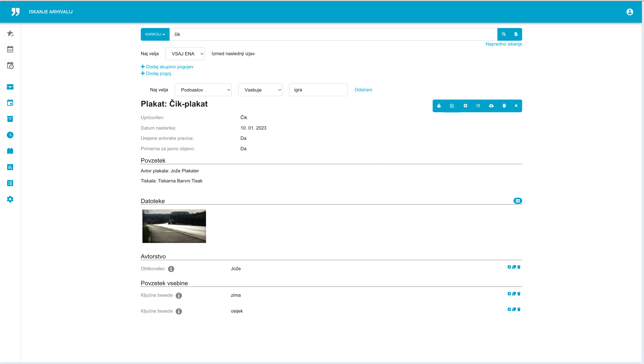Viewport: 644px width, 364px height.
Task: Click the plus circle add icon
Action: pyautogui.click(x=465, y=106)
